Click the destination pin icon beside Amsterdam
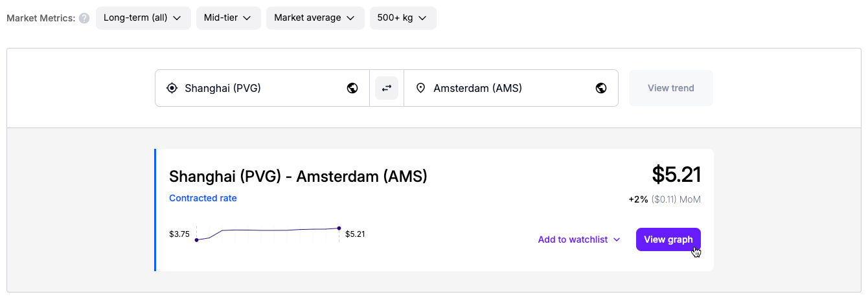868x299 pixels. point(420,88)
